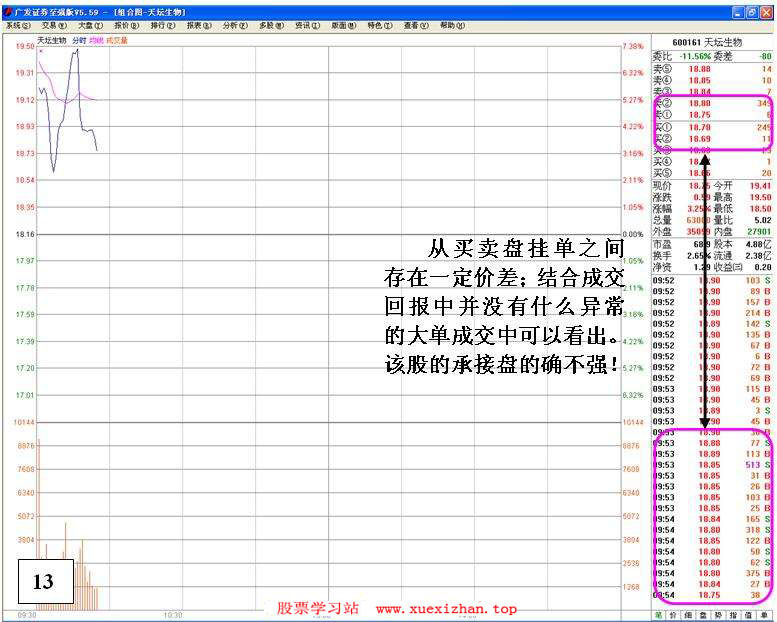The height and width of the screenshot is (622, 777).
Task: Click the 天坛生物 label above the chart
Action: [x=52, y=41]
